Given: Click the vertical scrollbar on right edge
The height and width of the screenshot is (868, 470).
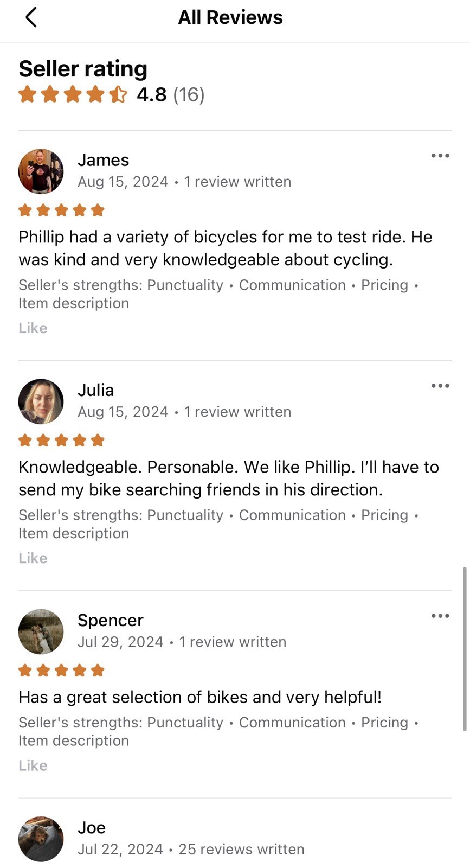Looking at the screenshot, I should click(465, 649).
